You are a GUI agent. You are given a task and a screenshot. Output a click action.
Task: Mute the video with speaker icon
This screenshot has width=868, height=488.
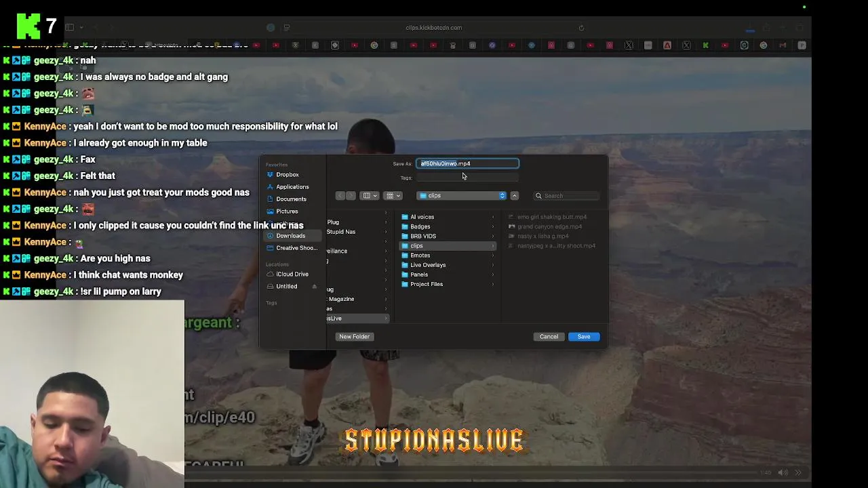782,472
